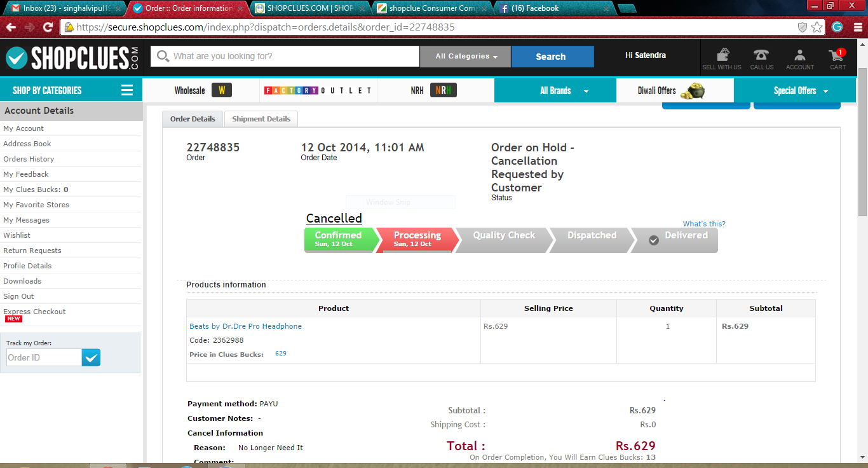Image resolution: width=868 pixels, height=468 pixels.
Task: Click the blue Search button
Action: tap(550, 57)
